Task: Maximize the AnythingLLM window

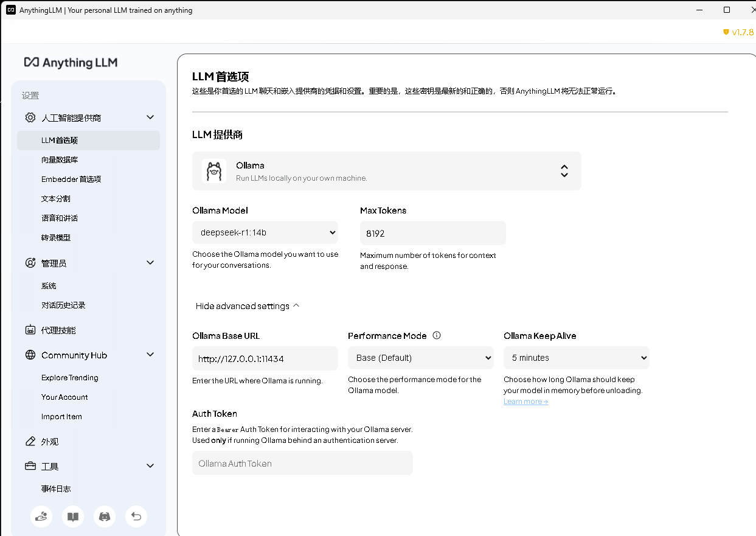Action: 727,10
